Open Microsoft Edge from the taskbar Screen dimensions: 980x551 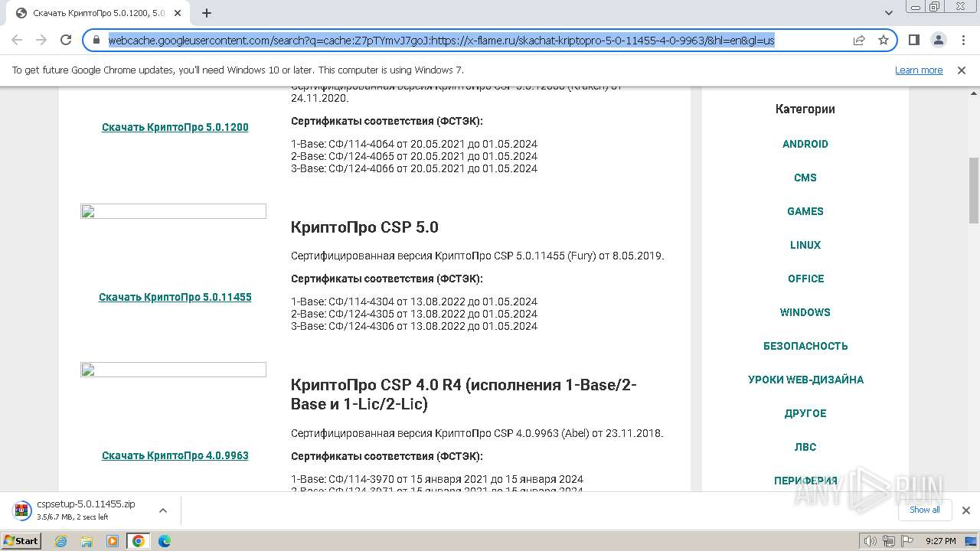coord(165,541)
